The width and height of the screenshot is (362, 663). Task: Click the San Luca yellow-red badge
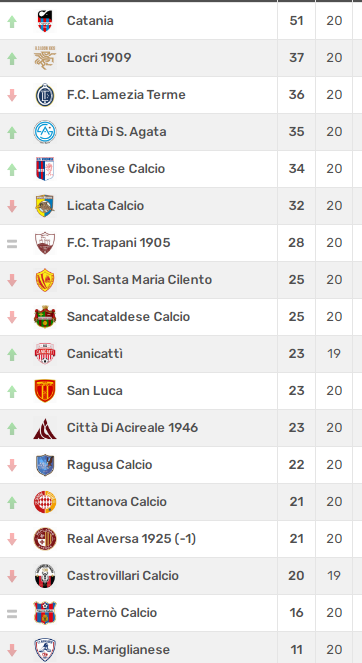click(x=45, y=391)
